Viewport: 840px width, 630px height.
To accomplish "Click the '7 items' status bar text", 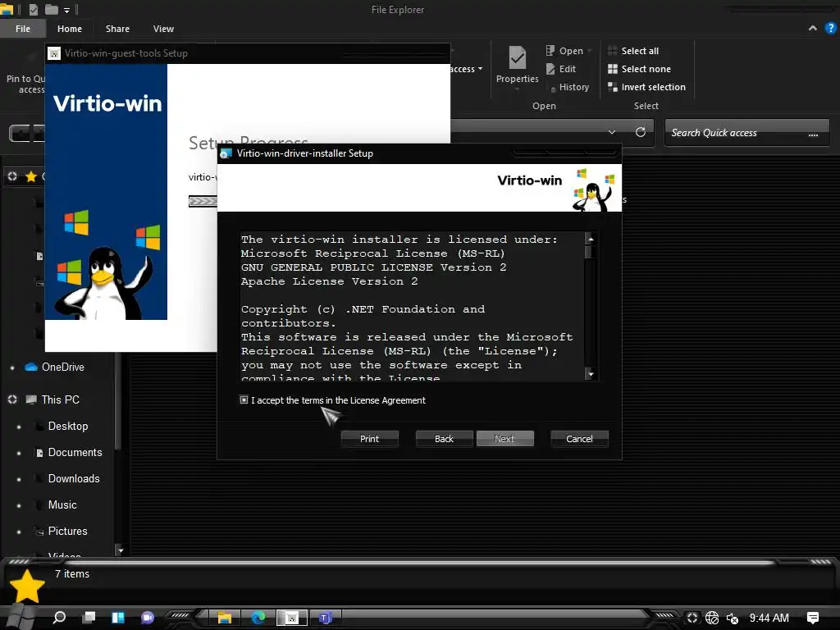I will pyautogui.click(x=72, y=573).
